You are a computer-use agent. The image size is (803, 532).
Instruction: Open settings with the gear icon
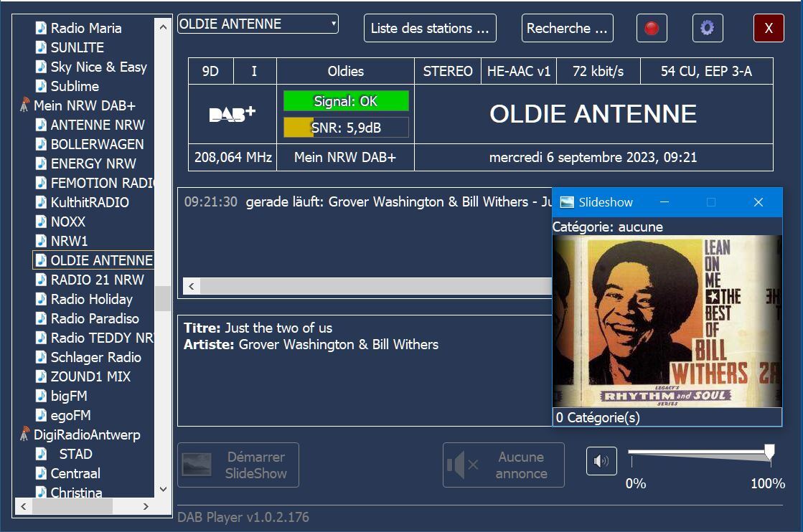[708, 28]
